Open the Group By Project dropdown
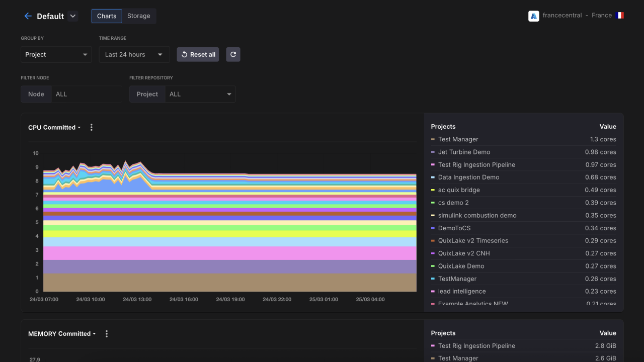 (56, 54)
